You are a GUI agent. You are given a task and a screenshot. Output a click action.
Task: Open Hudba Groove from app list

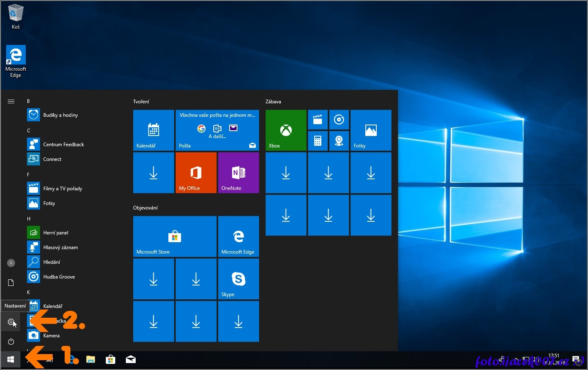click(x=59, y=277)
